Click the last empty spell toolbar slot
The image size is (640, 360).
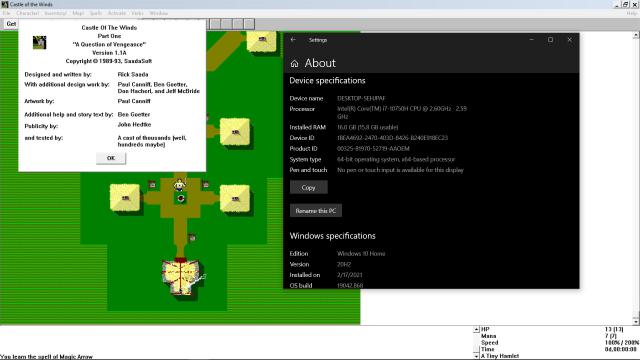tap(249, 24)
